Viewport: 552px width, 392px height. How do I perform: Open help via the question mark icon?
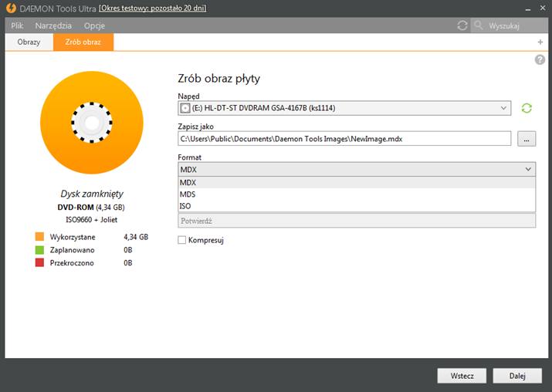point(540,60)
